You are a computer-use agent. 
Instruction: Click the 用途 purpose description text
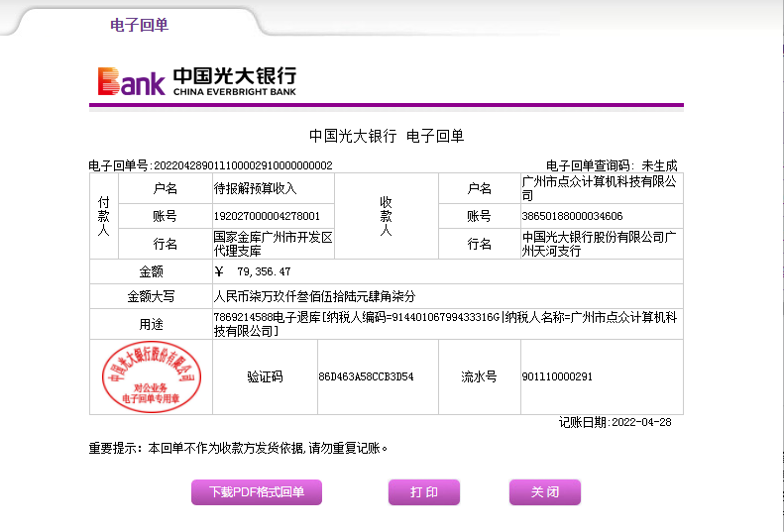point(445,324)
